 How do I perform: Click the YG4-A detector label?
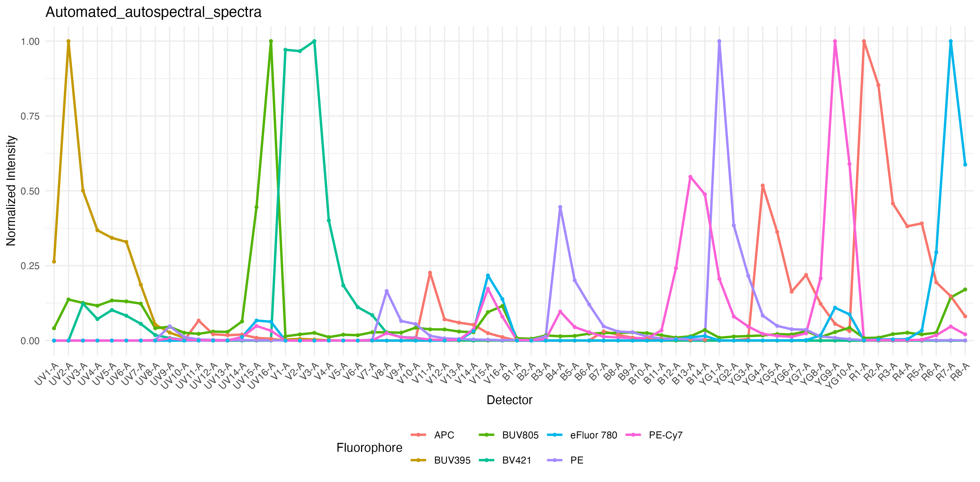(x=755, y=374)
